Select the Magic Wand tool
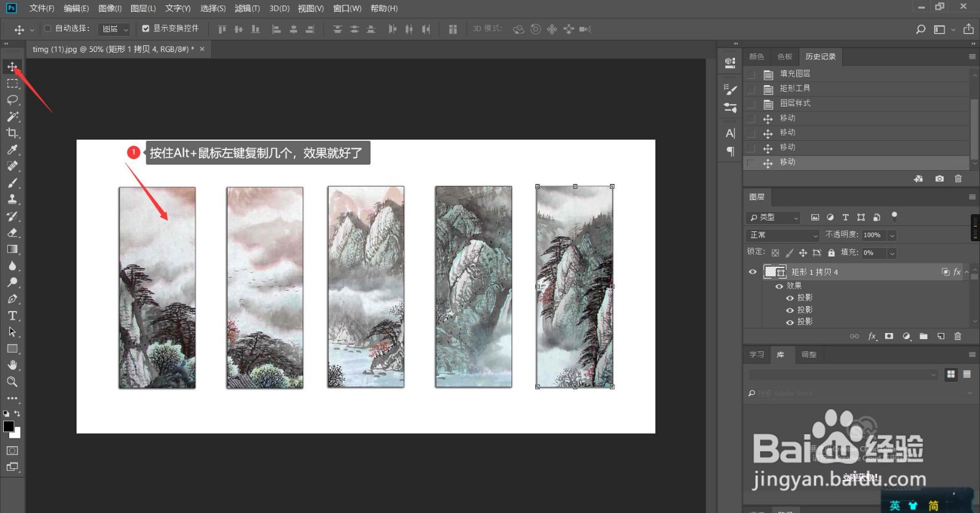The image size is (980, 513). click(12, 116)
